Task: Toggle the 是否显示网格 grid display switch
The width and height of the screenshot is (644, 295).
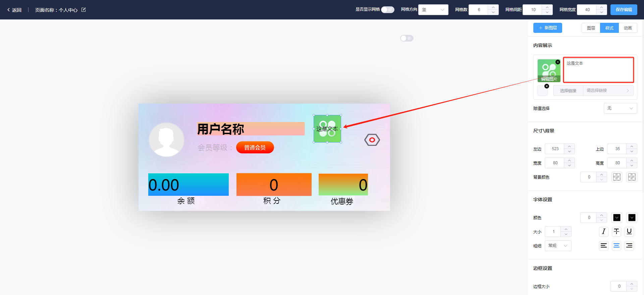Action: pos(387,10)
